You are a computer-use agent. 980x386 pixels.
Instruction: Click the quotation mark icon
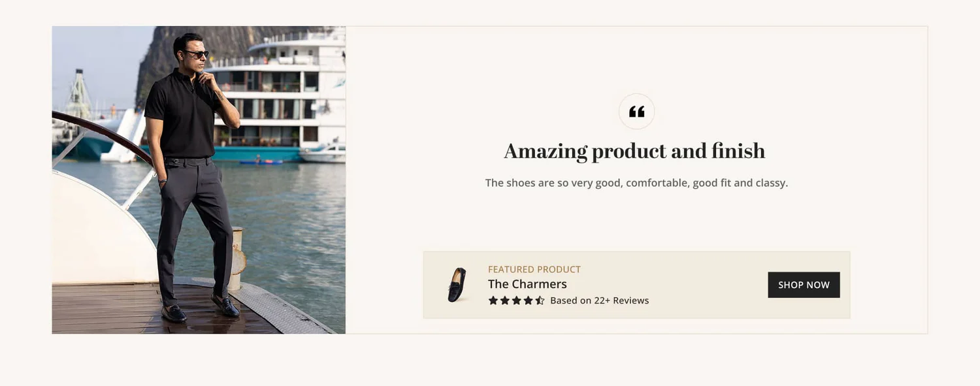[x=636, y=112]
